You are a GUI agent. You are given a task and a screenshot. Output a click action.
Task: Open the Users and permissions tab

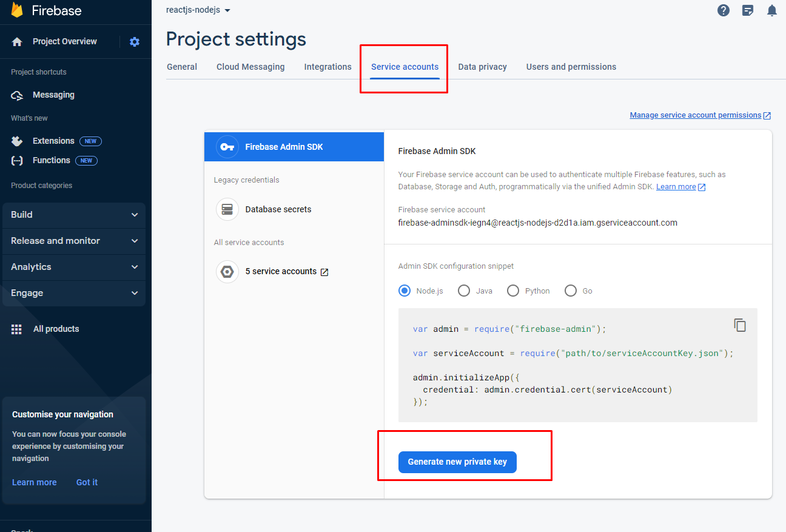571,67
